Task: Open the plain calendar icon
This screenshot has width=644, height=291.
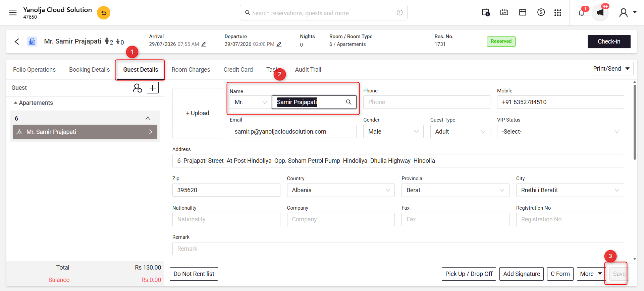Action: [523, 13]
